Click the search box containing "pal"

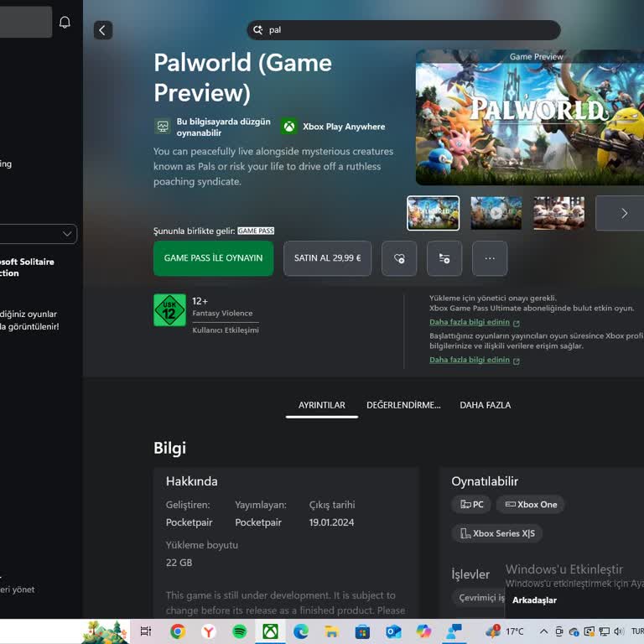403,30
